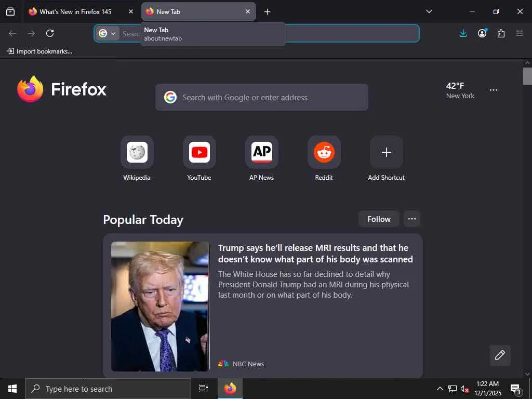Open the Firefox View icon at the tab strip start

coord(10,12)
